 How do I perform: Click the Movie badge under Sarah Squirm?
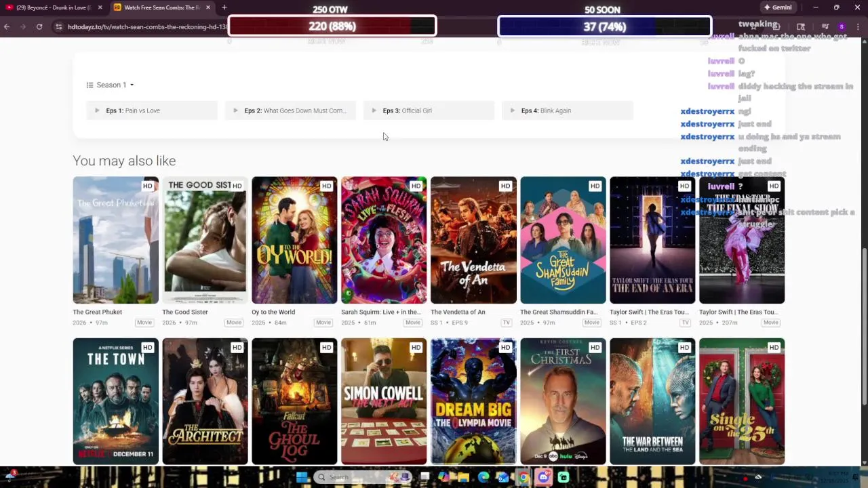[412, 323]
